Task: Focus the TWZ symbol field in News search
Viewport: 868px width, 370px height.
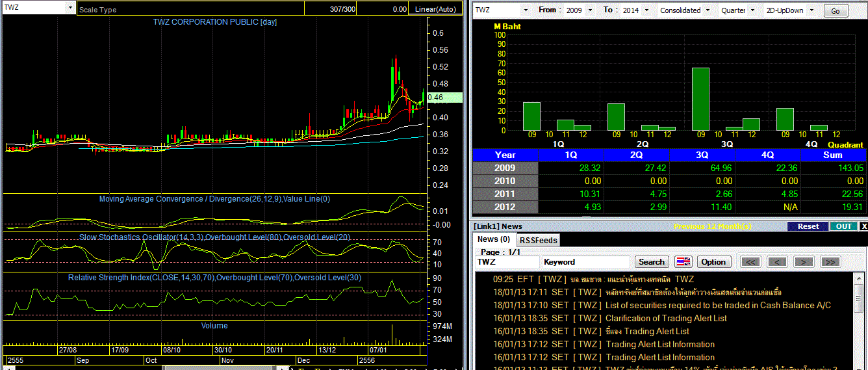Action: click(x=507, y=262)
